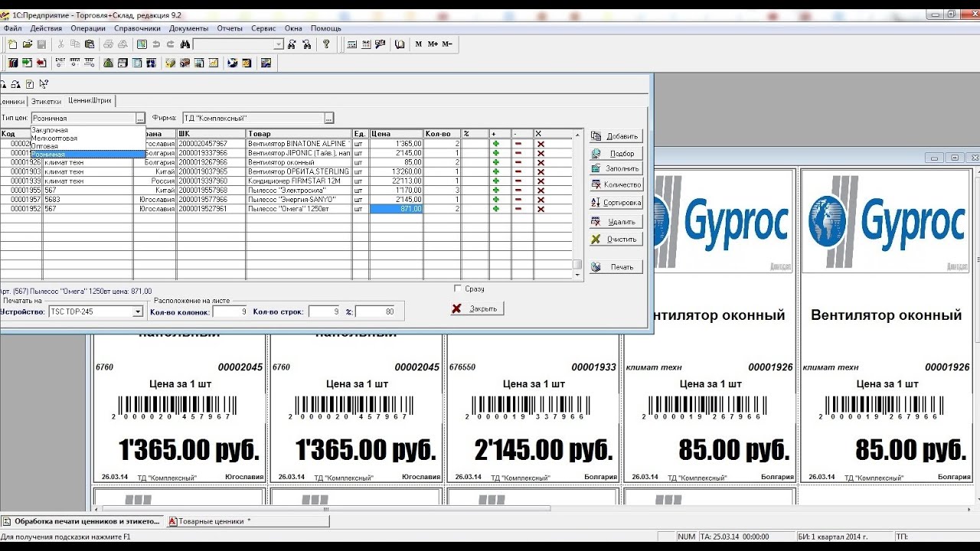Click the M memory button
Viewport: 980px width, 551px height.
(x=419, y=44)
